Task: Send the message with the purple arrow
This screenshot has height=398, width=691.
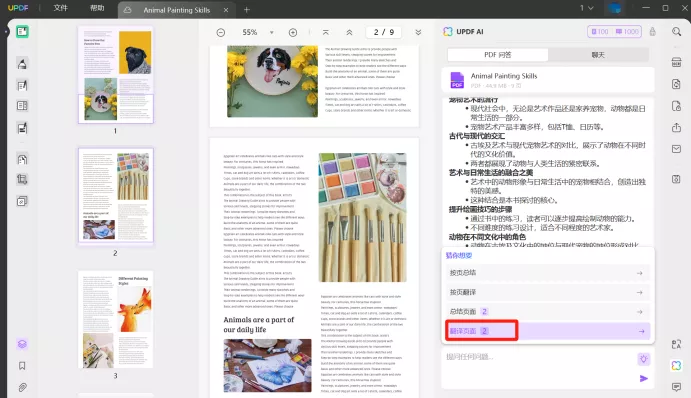Action: pos(643,379)
